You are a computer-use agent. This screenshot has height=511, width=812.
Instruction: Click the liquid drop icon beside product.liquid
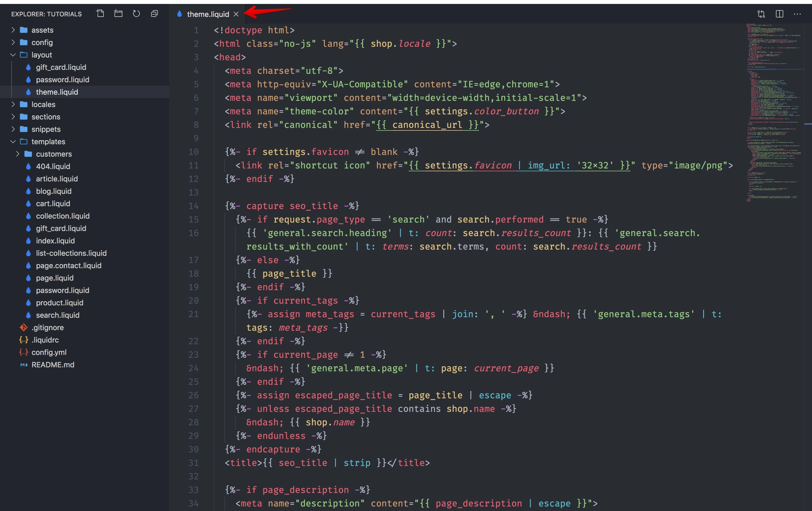pos(28,303)
